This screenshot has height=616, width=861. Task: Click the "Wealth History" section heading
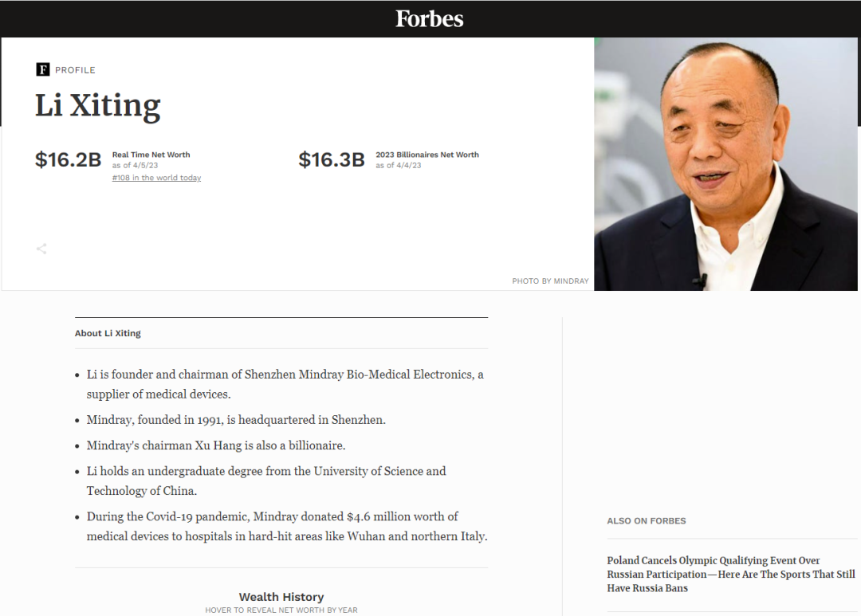(x=281, y=597)
